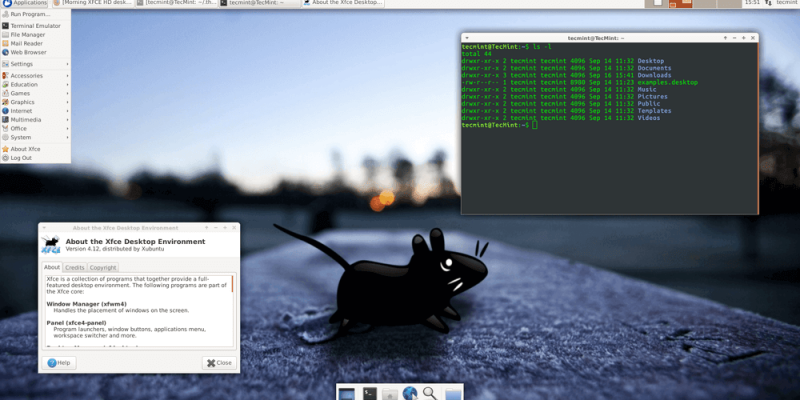
Task: Switch to [tecmint@TecMint: ~/.th taskbar window
Action: coord(176,3)
